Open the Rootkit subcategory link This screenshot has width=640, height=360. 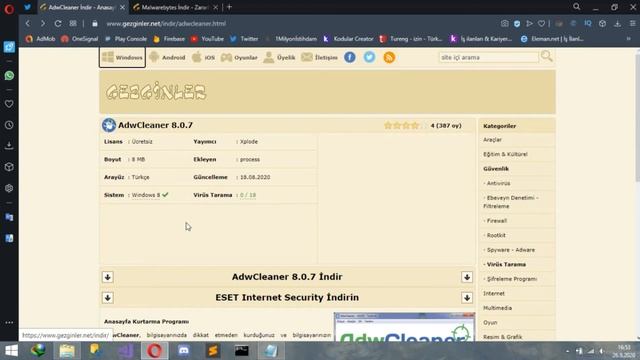(495, 236)
